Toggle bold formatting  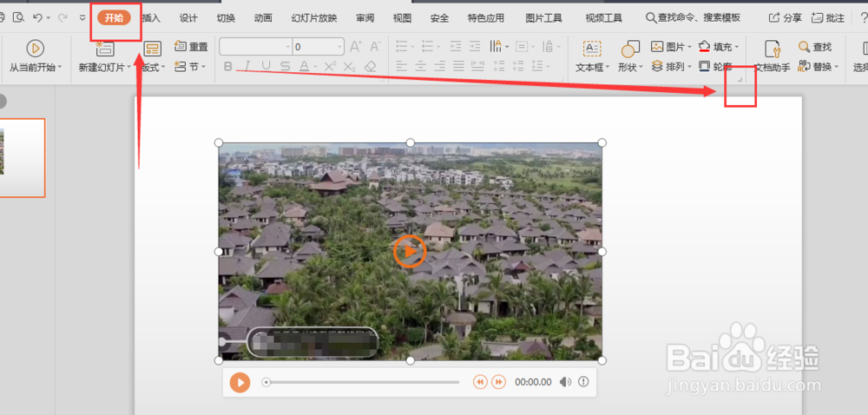[228, 66]
